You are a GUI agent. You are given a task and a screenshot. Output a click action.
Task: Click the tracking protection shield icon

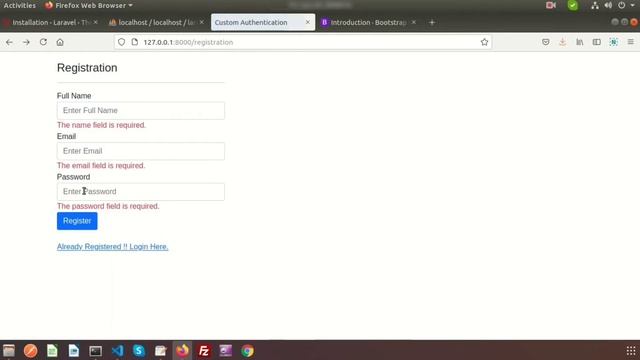tap(122, 42)
